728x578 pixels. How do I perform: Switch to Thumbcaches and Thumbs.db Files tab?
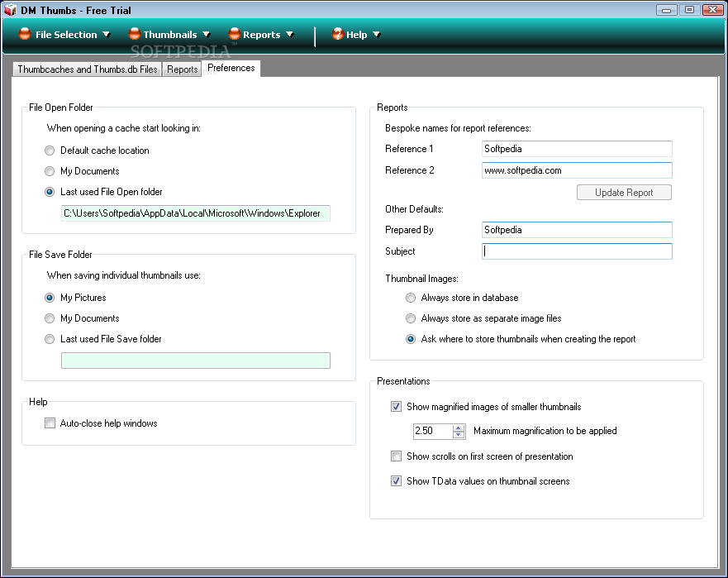88,69
